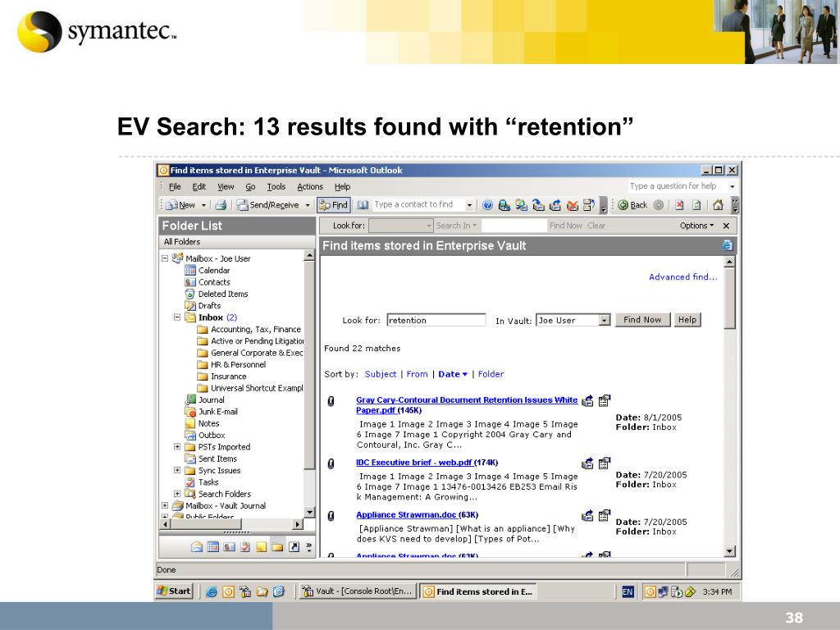Click the 'retention' Look for input field
Viewport: 840px width, 630px height.
click(x=436, y=321)
